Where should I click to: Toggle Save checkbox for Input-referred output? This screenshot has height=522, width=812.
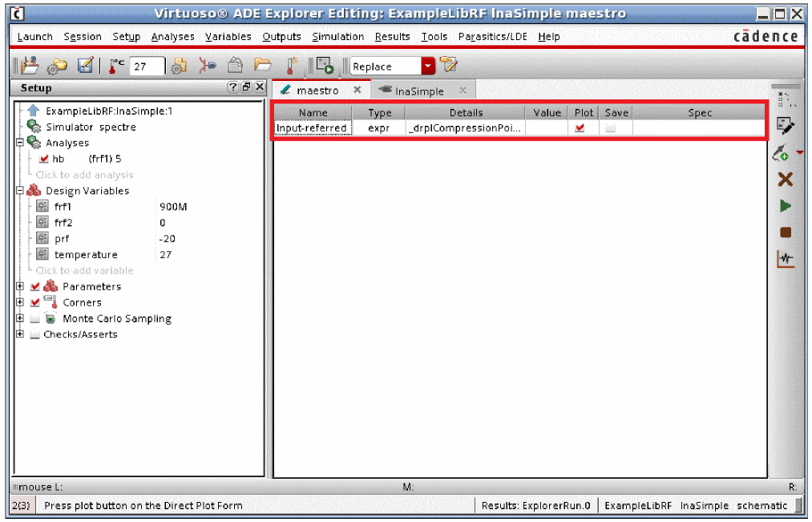tap(611, 127)
